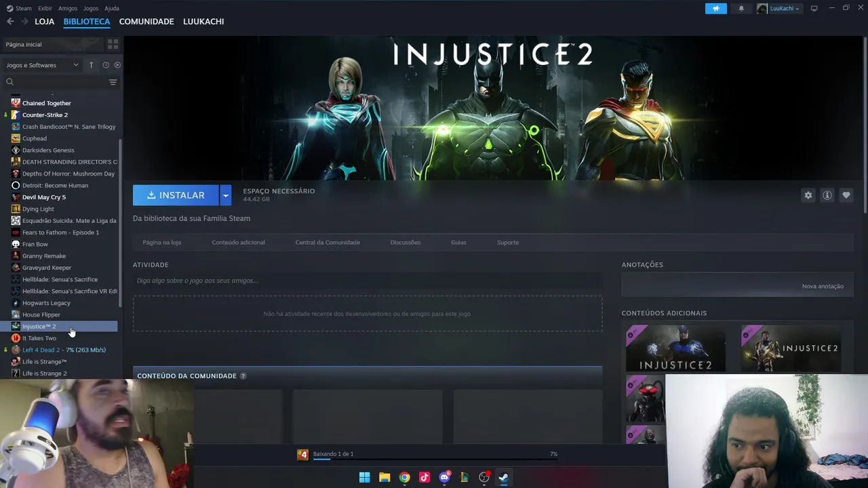The width and height of the screenshot is (868, 488).
Task: Open second Injustice 2 DLC thumbnail
Action: [x=791, y=348]
